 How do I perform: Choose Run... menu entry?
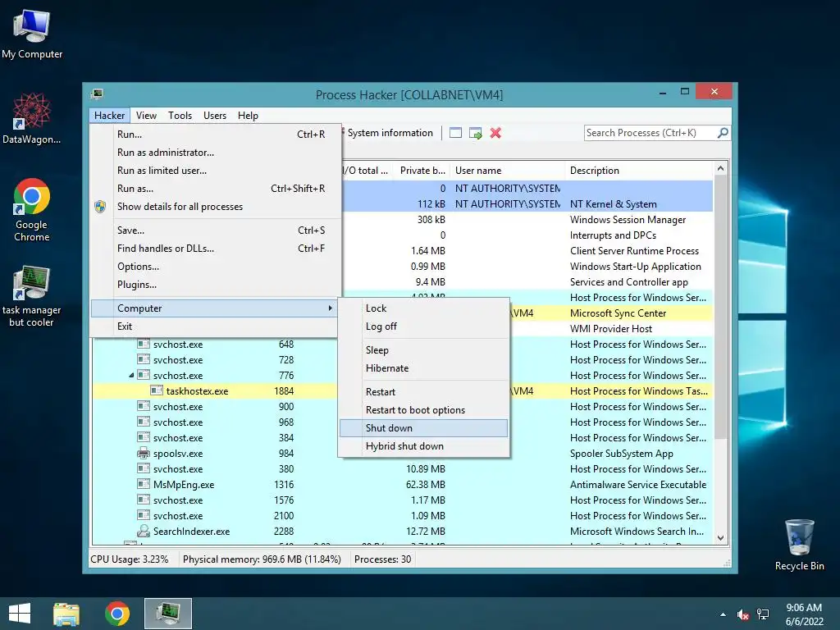click(x=214, y=135)
